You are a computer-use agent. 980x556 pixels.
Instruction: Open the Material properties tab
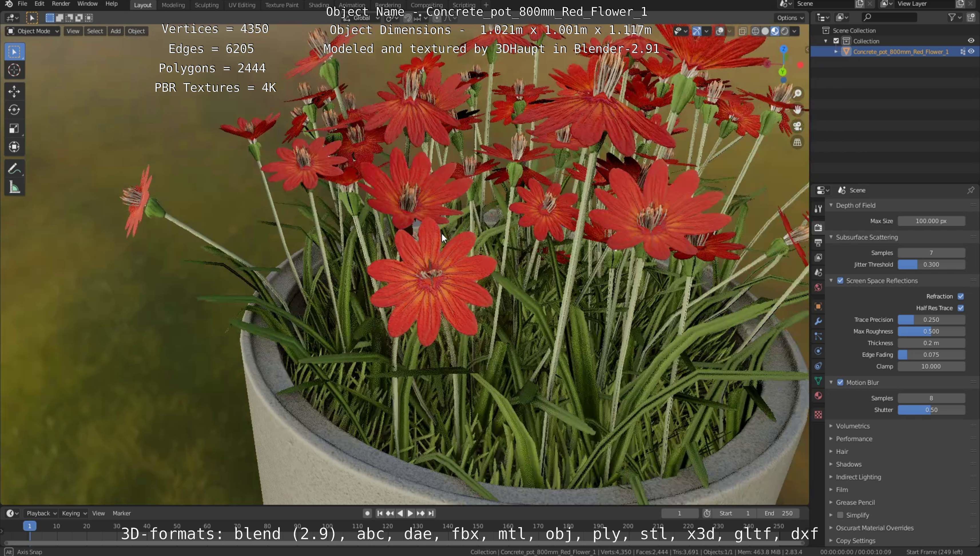(818, 396)
